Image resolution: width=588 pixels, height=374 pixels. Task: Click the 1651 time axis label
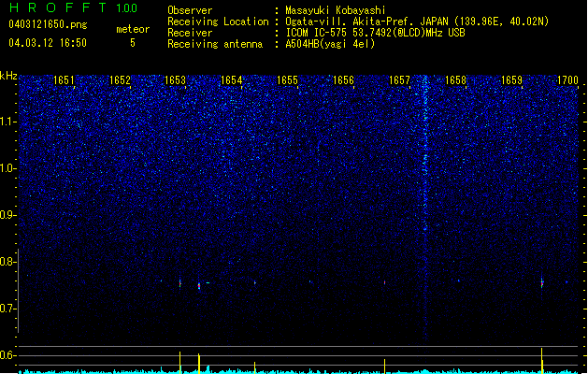pyautogui.click(x=64, y=80)
